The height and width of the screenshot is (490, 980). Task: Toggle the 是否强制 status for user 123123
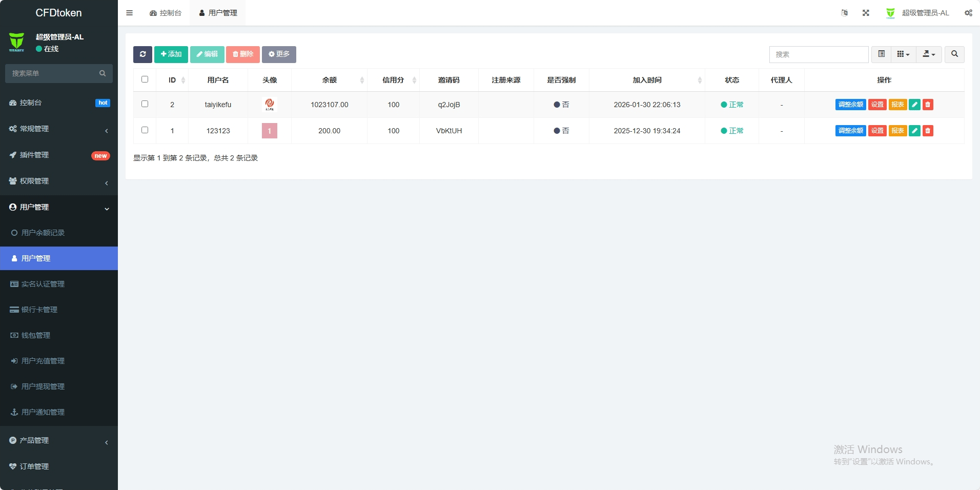click(561, 131)
